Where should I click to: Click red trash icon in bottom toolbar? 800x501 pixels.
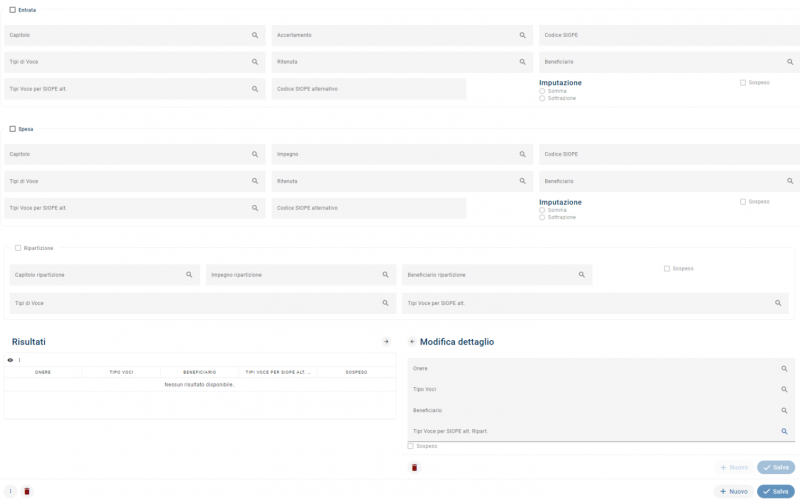click(x=27, y=491)
